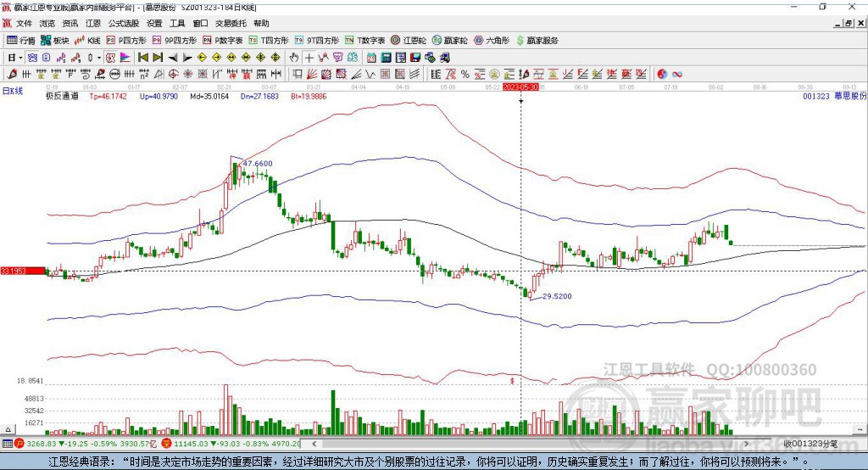This screenshot has height=470, width=868.
Task: Open the 公式选股 menu
Action: pos(124,23)
